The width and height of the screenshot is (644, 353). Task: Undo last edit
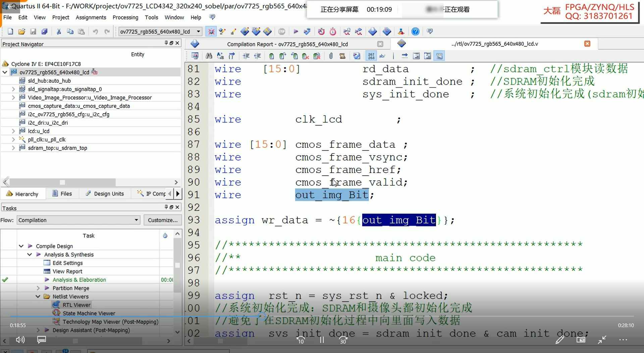point(96,32)
